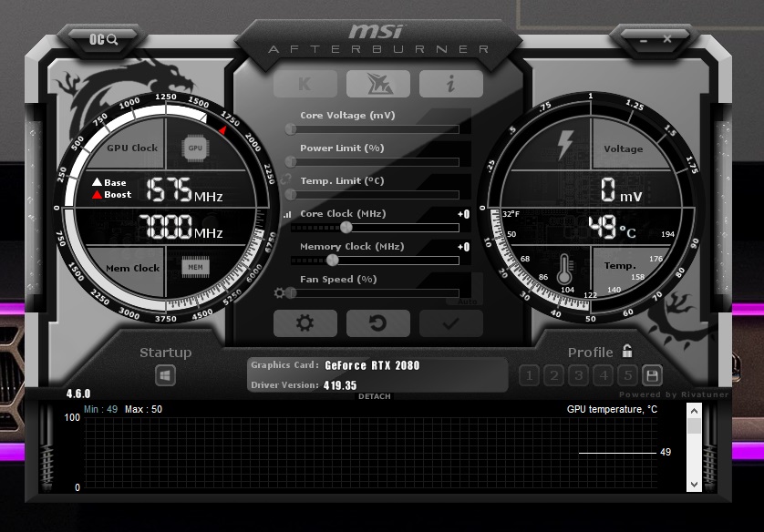Select profile slot 2
Viewport: 764px width, 532px height.
pyautogui.click(x=554, y=375)
